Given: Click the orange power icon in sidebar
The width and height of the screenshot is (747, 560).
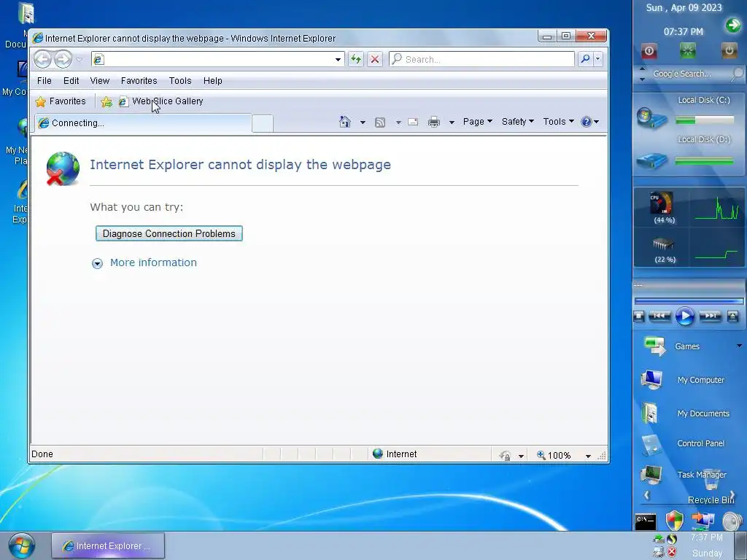Looking at the screenshot, I should tap(729, 50).
